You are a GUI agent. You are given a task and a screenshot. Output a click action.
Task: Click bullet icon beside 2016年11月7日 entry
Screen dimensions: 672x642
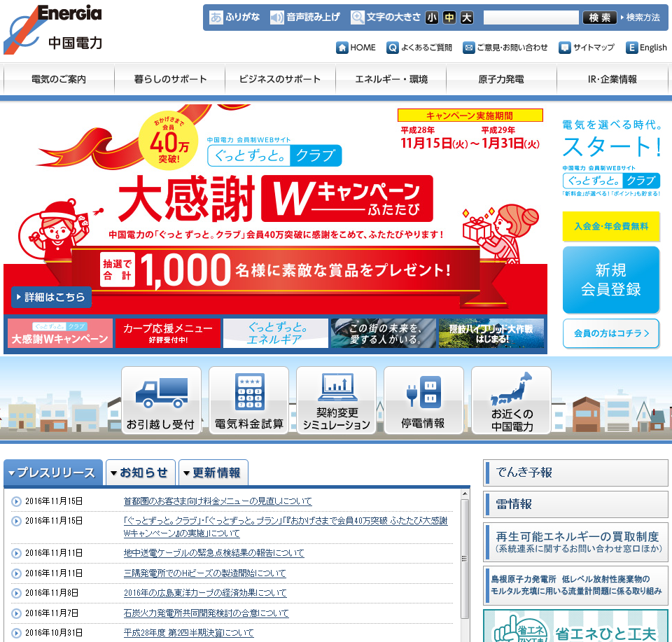click(16, 613)
